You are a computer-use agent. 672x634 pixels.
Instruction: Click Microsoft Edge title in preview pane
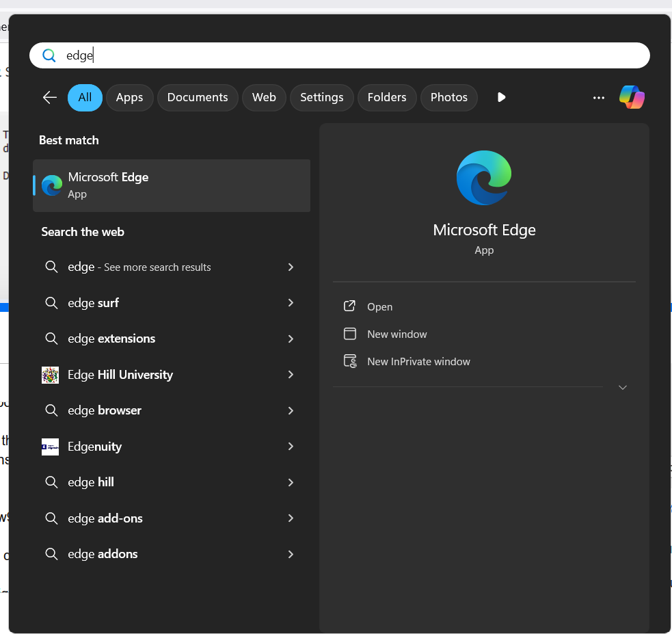click(484, 230)
